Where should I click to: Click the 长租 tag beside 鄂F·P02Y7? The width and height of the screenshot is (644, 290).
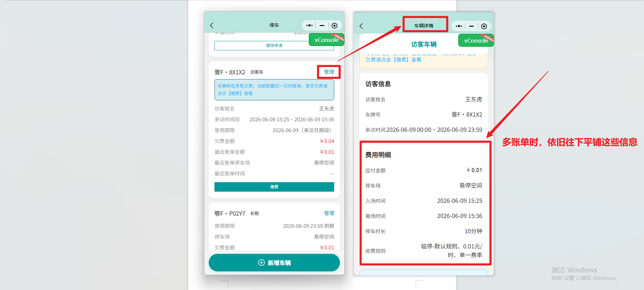pos(255,214)
